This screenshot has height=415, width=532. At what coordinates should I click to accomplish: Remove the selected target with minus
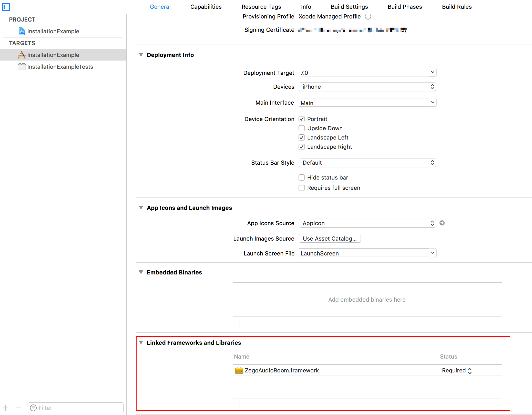[x=18, y=408]
